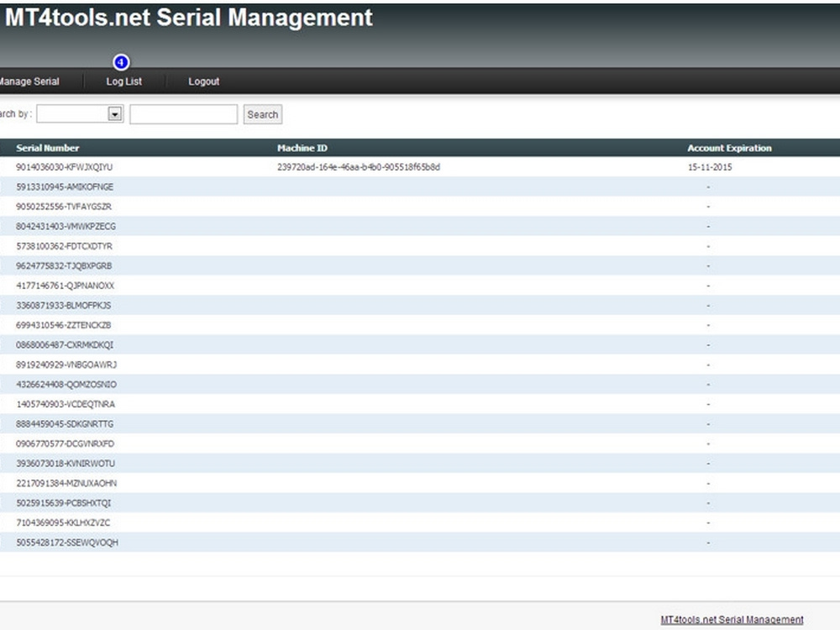This screenshot has height=630, width=840.
Task: Select serial 3360871933-BLMOFPKJS
Action: (x=63, y=306)
